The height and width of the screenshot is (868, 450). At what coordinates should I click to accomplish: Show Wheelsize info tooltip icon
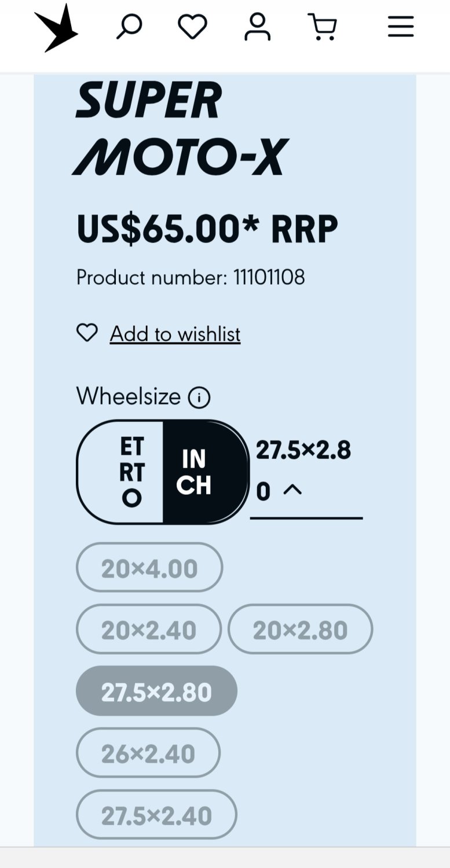click(199, 398)
